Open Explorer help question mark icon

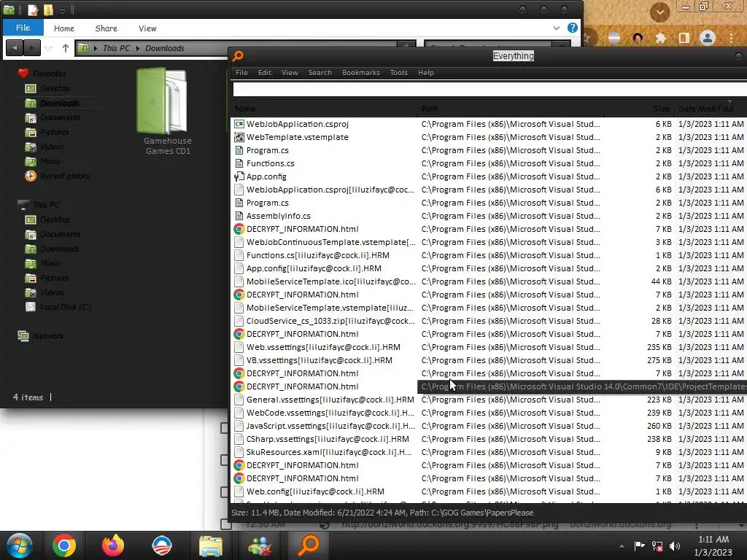pos(572,28)
